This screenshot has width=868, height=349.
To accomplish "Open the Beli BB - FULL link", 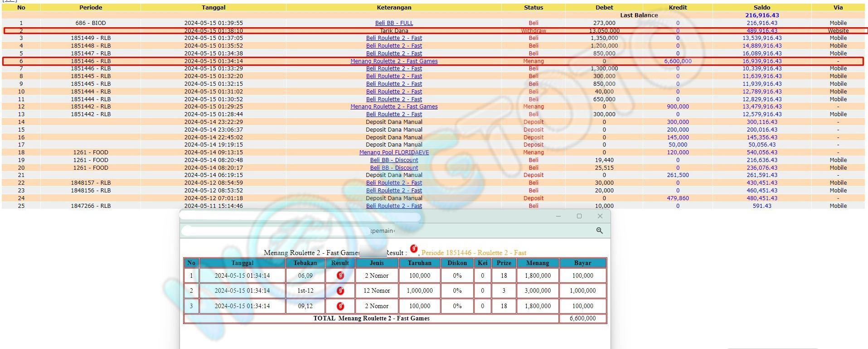I will (x=394, y=23).
